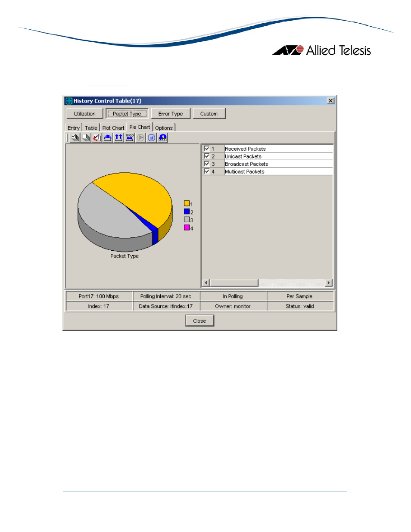
Task: Click the yellow legend swatch 1
Action: click(x=187, y=203)
